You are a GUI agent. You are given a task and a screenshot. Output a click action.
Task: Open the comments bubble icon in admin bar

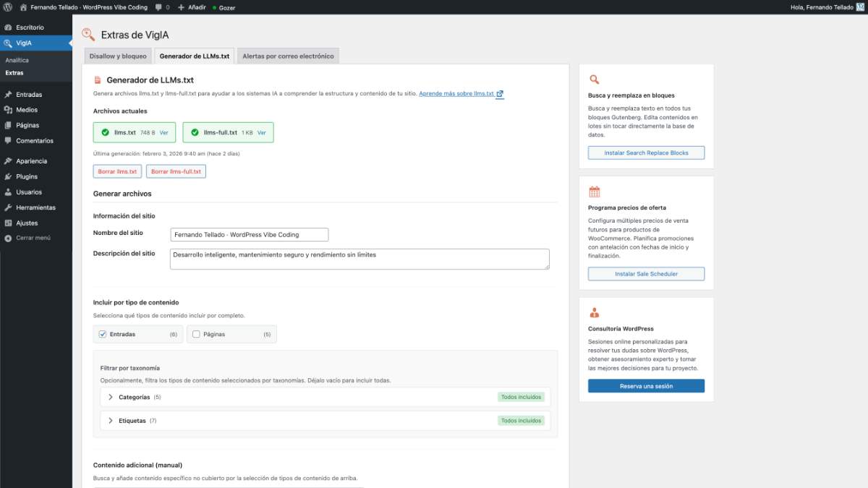pyautogui.click(x=158, y=7)
